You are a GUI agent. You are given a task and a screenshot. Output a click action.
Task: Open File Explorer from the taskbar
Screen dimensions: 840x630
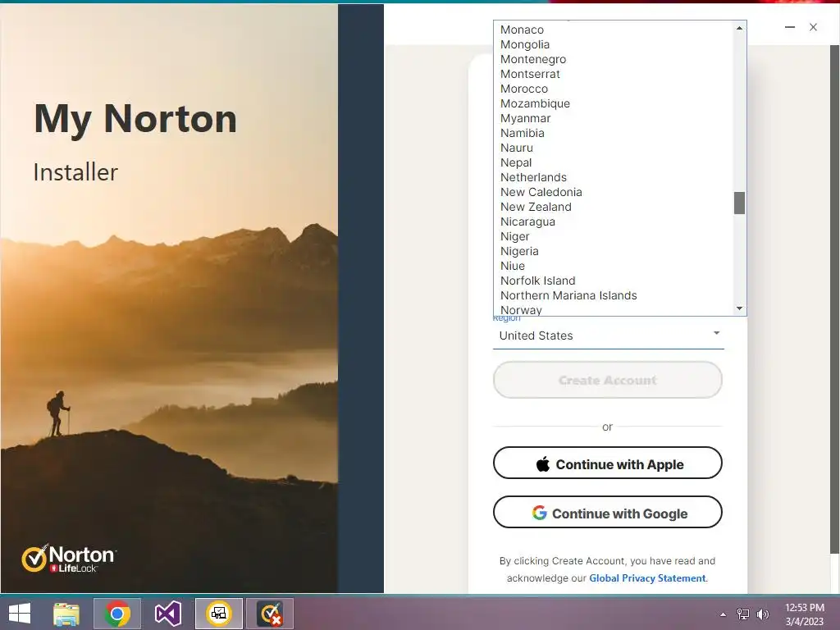coord(66,614)
